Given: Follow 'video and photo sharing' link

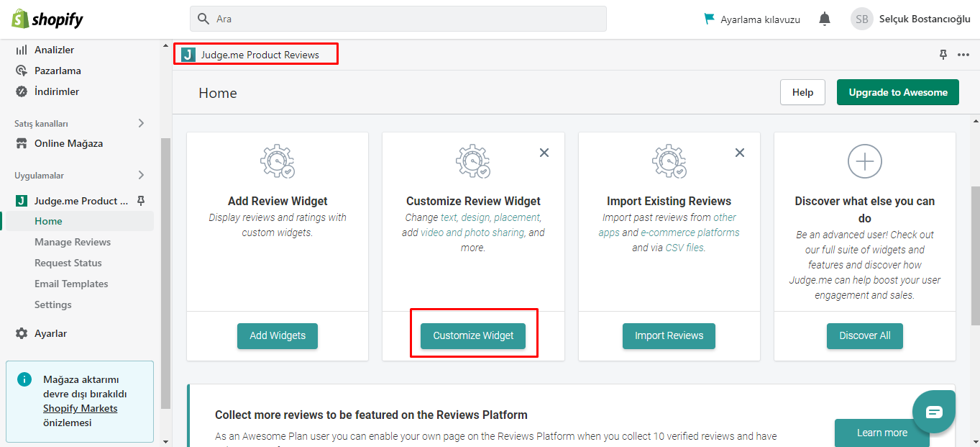Looking at the screenshot, I should pos(472,232).
